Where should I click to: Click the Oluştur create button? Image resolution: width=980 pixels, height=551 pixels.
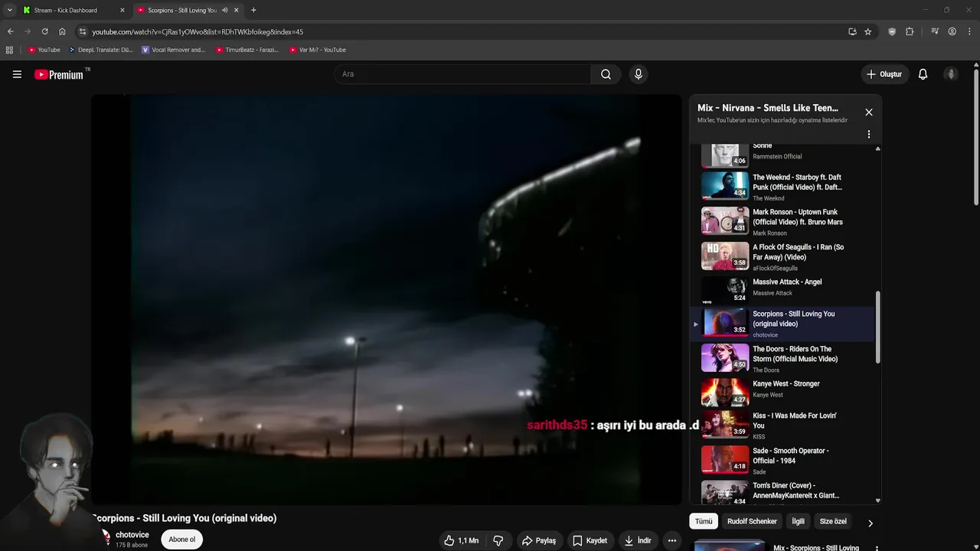[884, 74]
